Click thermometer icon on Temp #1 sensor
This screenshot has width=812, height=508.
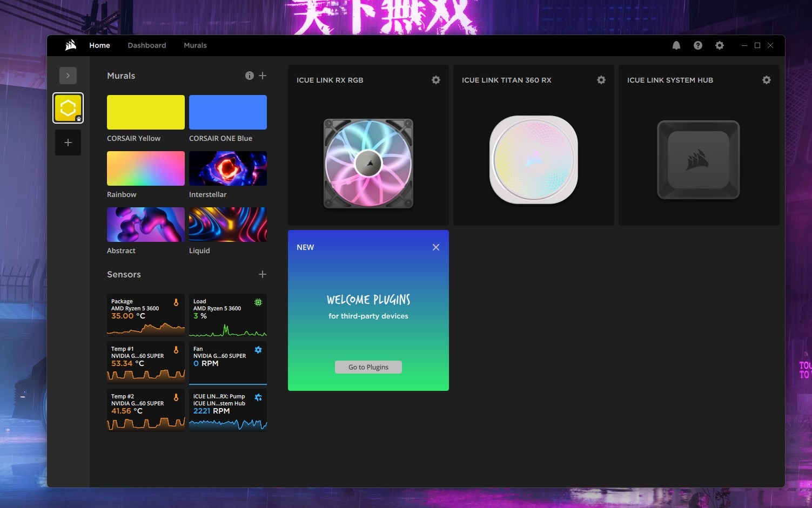click(x=176, y=350)
